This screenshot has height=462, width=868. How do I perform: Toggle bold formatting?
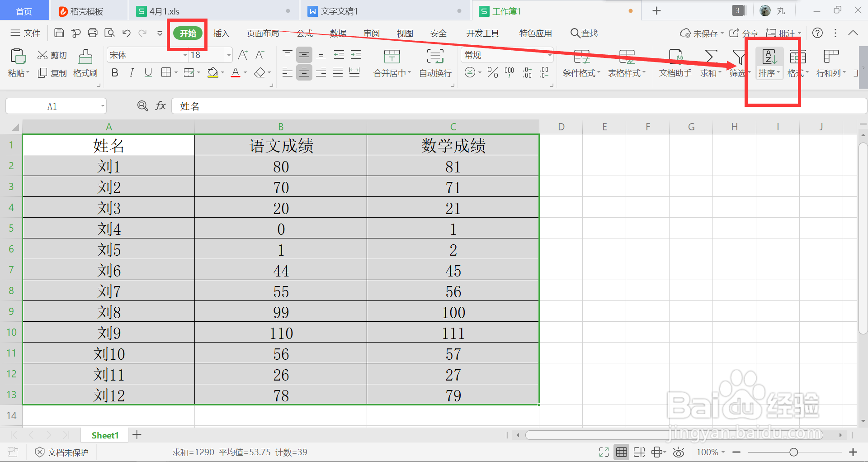114,72
